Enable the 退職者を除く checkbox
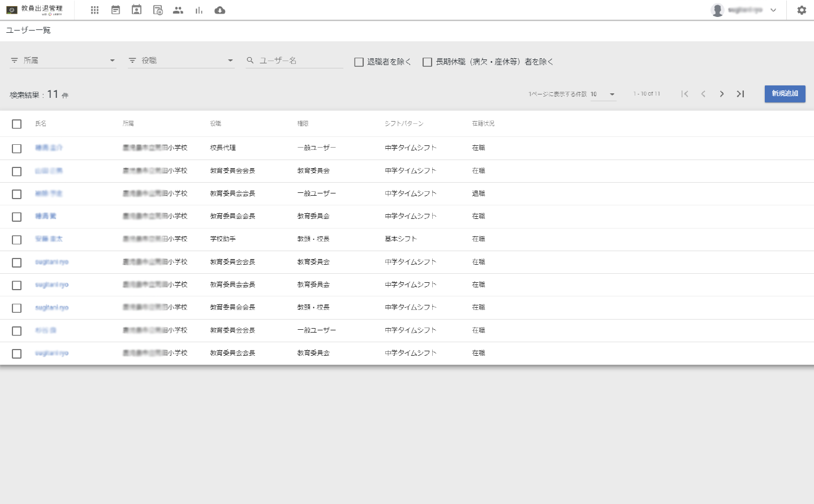 click(359, 62)
